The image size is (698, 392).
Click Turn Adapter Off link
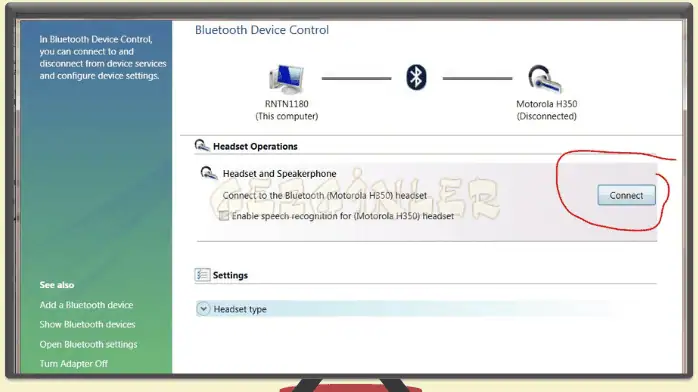(73, 364)
